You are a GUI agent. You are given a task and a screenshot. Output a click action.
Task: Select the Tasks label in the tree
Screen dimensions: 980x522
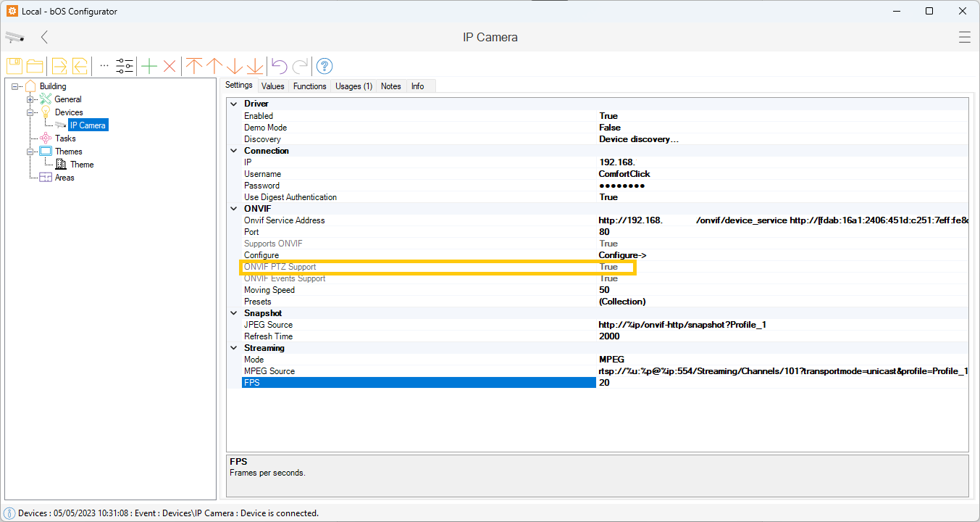(65, 138)
